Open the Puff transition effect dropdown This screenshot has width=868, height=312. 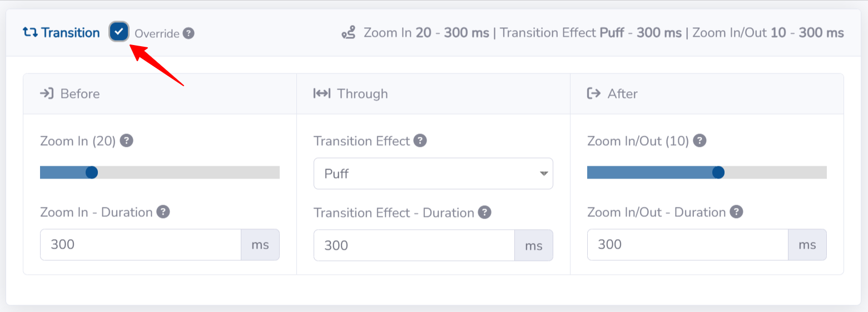433,174
